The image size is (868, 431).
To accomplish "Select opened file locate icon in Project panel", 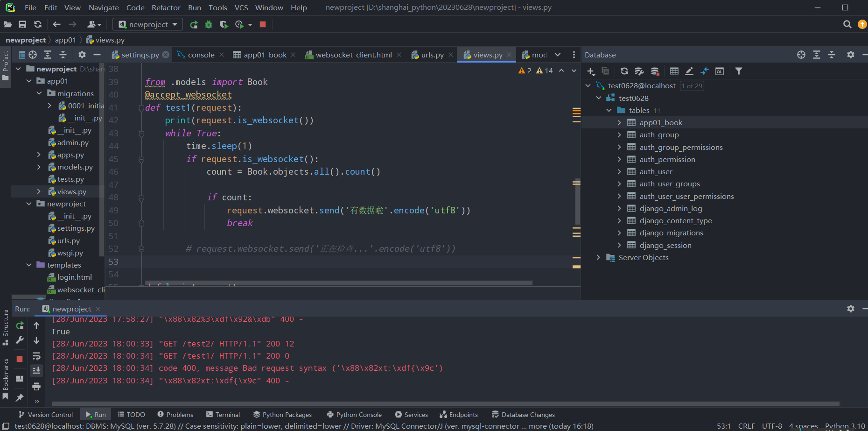I will click(33, 55).
